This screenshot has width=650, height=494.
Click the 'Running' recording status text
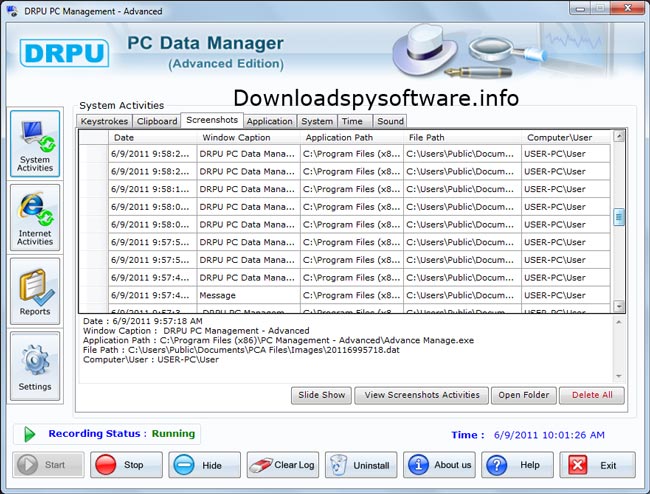pyautogui.click(x=173, y=433)
